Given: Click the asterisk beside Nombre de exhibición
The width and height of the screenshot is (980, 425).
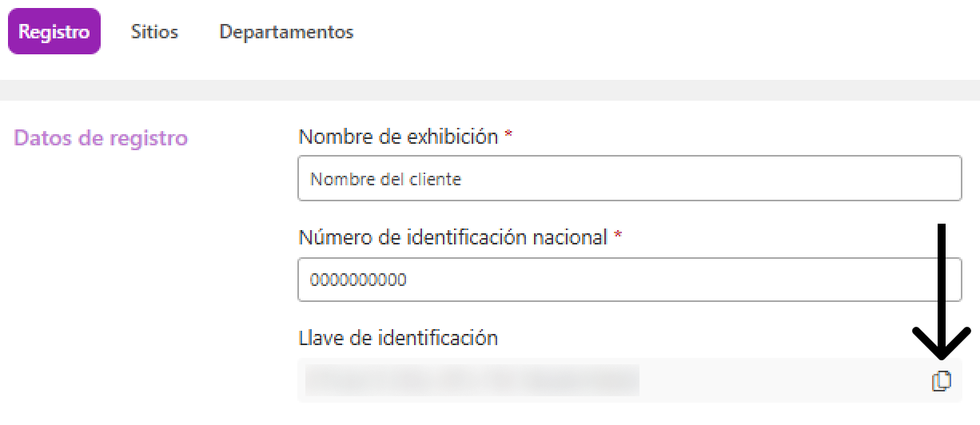Looking at the screenshot, I should 508,137.
